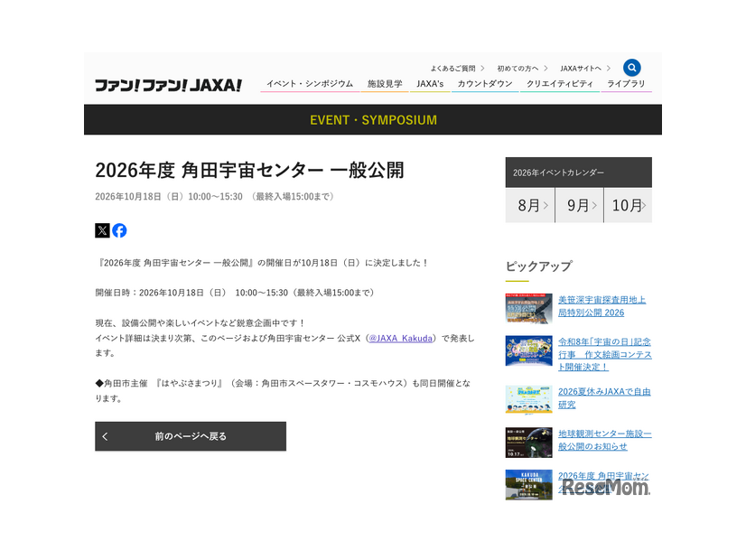Click the Kakuda Space Center pickup thumbnail
Image resolution: width=746 pixels, height=560 pixels.
pyautogui.click(x=528, y=485)
